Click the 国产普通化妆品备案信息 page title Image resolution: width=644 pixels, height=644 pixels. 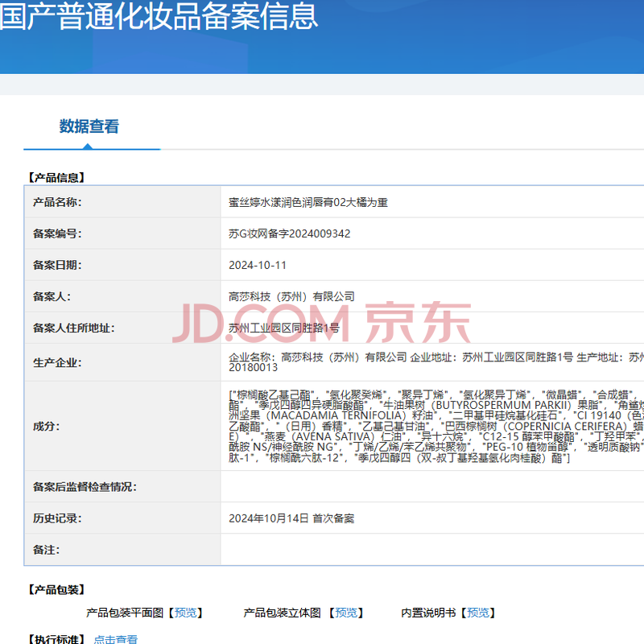[x=159, y=16]
